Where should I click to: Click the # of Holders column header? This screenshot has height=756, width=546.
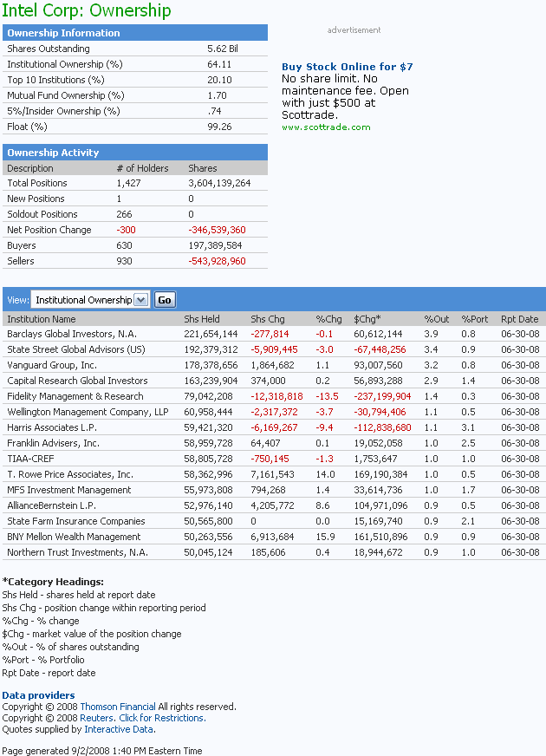(x=143, y=168)
